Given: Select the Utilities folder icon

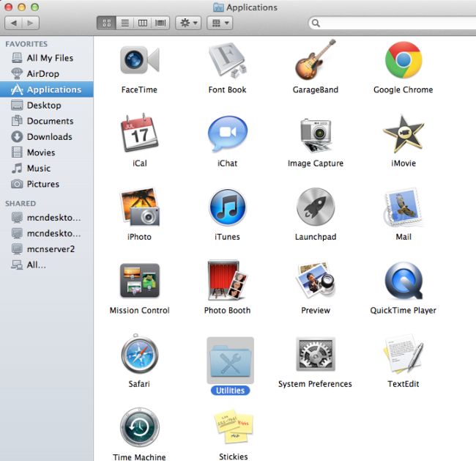Looking at the screenshot, I should (230, 361).
